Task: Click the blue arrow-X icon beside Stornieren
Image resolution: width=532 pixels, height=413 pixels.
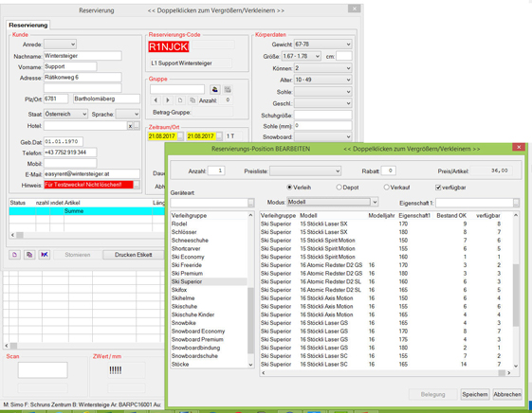Action: tap(45, 255)
